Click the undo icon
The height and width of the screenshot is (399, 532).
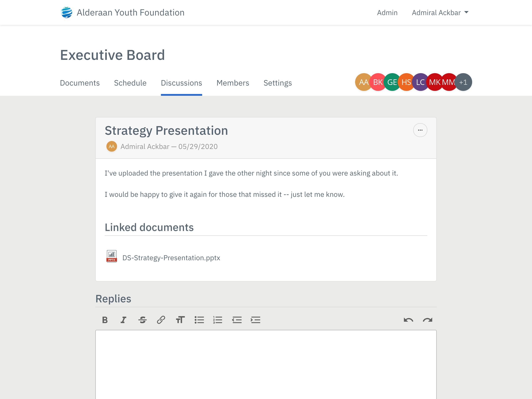[x=409, y=320]
